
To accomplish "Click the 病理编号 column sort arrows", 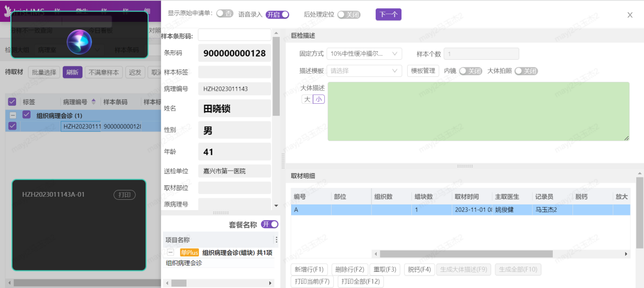I will (94, 102).
